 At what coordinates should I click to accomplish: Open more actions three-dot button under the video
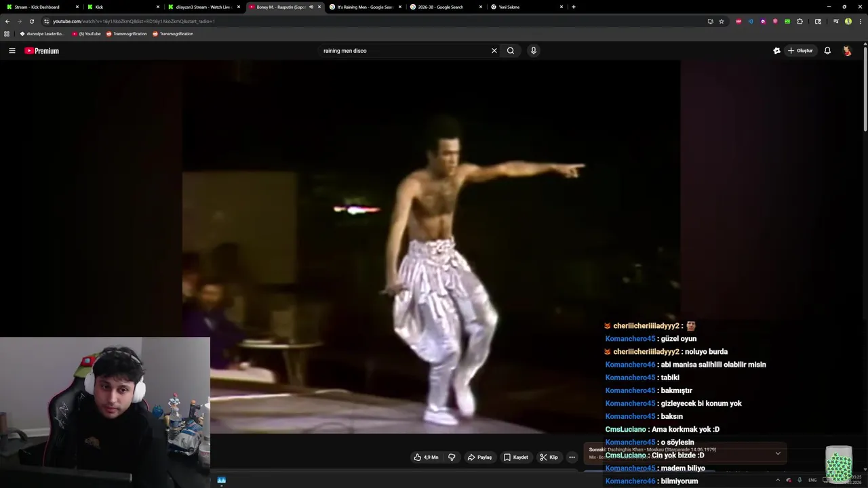point(572,457)
